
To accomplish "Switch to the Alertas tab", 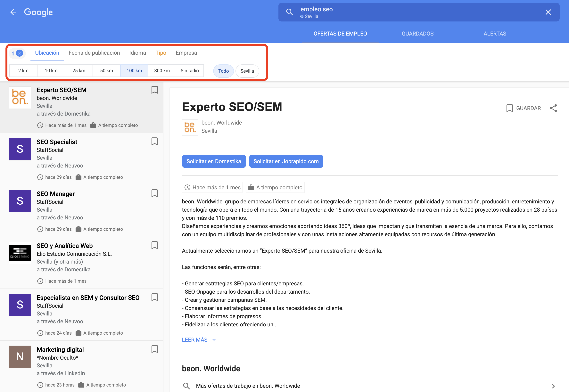I will coord(495,34).
